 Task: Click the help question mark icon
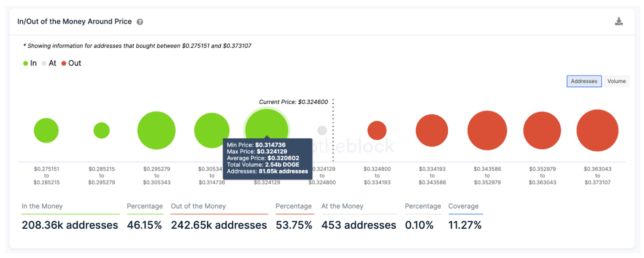140,22
